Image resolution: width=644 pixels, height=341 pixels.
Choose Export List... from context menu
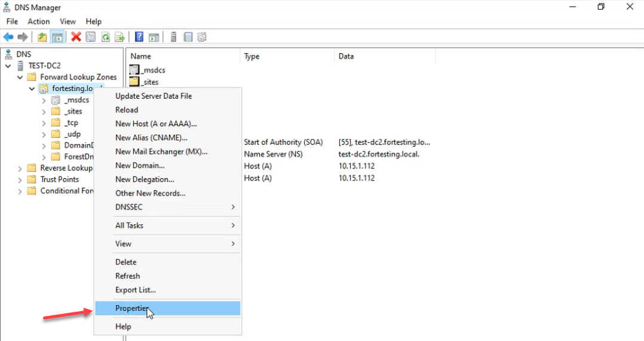167,290
